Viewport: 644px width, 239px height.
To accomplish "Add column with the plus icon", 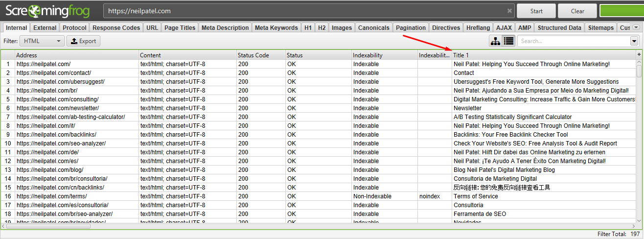I will 639,54.
